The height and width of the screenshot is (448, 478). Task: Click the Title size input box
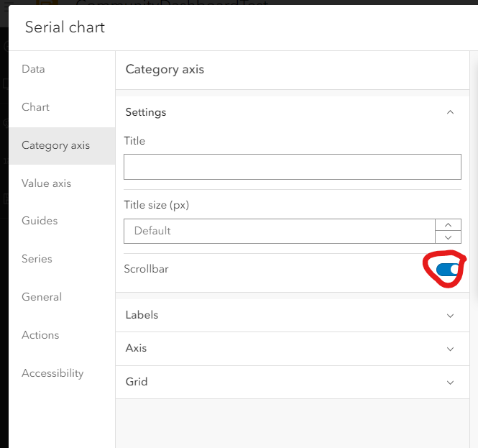point(279,231)
